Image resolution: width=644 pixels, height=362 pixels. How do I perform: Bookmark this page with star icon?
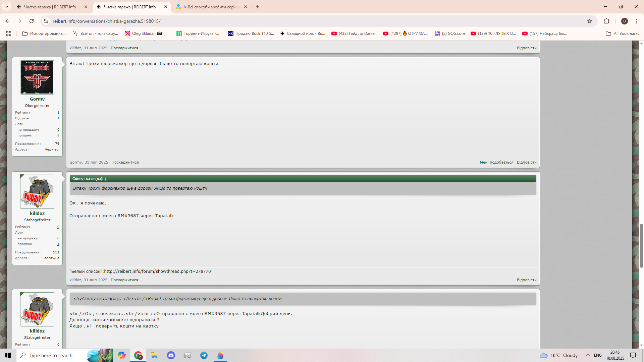point(590,21)
